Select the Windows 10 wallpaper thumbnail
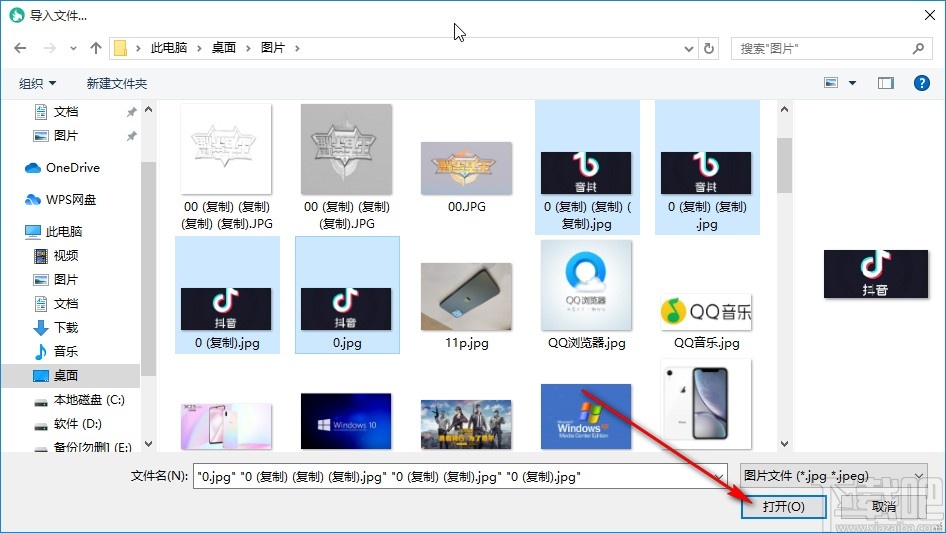 346,421
